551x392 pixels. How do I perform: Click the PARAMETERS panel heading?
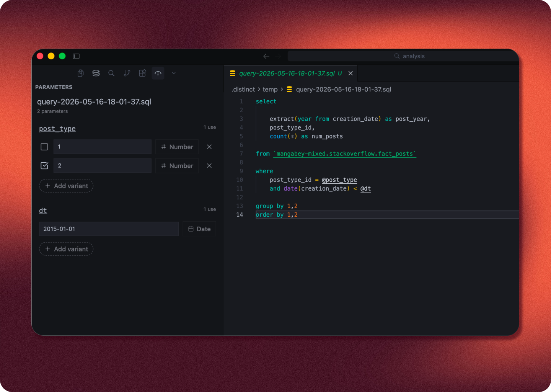coord(54,87)
